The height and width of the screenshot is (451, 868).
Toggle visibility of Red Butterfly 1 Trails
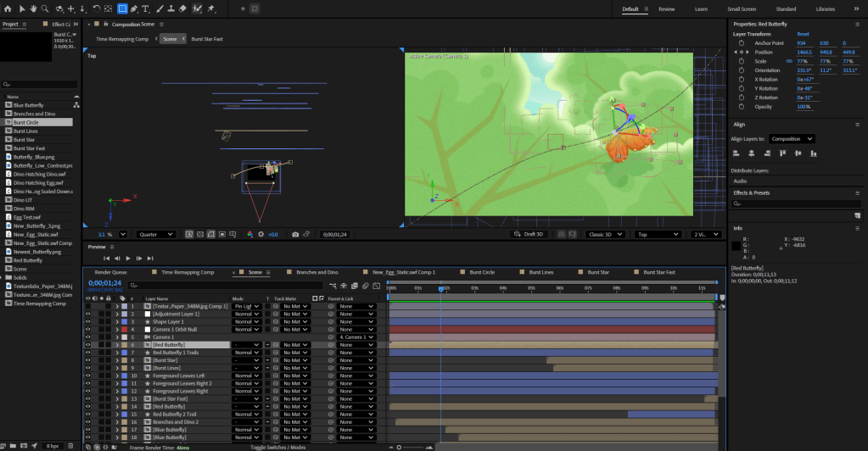87,353
